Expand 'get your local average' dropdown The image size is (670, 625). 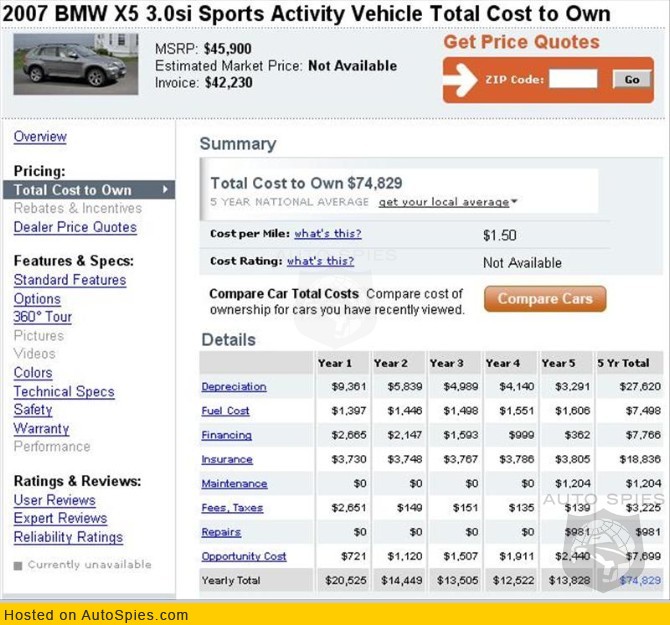point(448,202)
